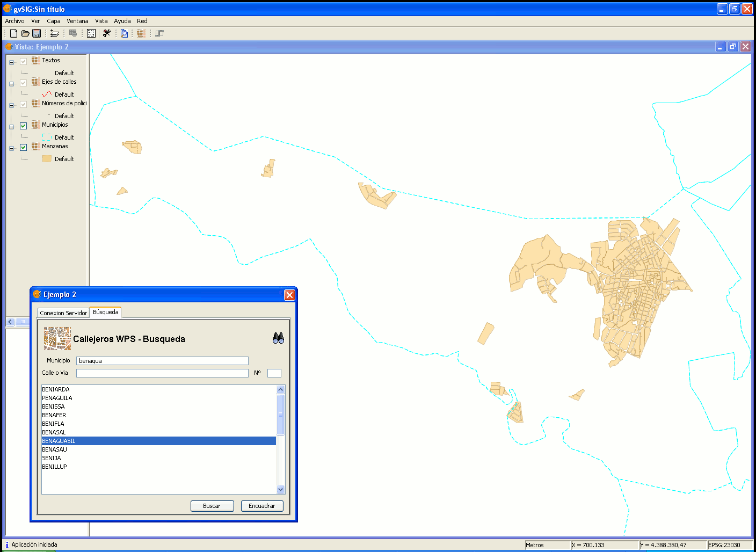Viewport: 756px width, 552px height.
Task: Click the binoculars icon in search dialog
Action: point(278,338)
